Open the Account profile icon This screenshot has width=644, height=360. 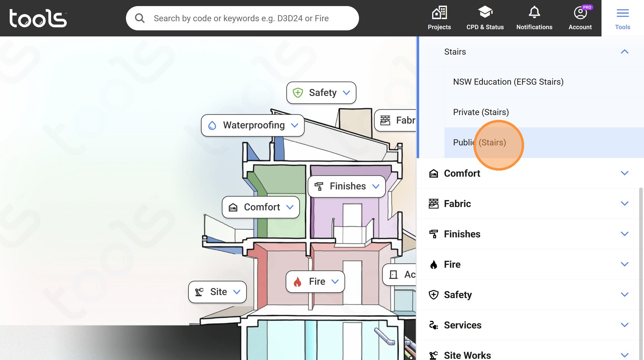(580, 13)
